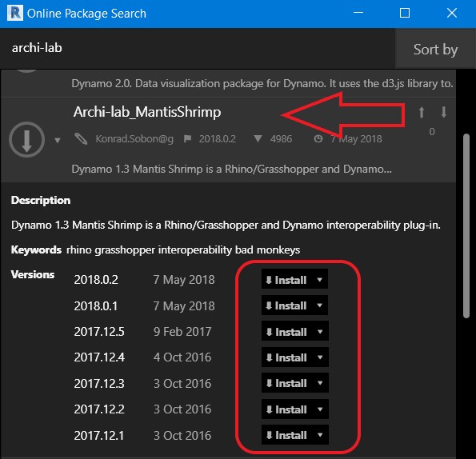Viewport: 476px width, 459px height.
Task: Upvote the Archi-lab_MantisShrimp package
Action: click(x=422, y=112)
